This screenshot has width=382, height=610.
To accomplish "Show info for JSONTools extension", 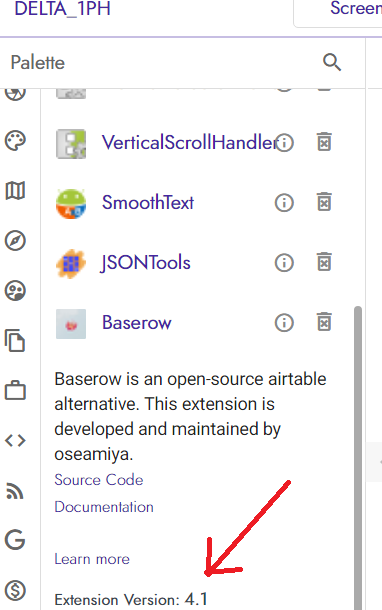I will [x=284, y=263].
